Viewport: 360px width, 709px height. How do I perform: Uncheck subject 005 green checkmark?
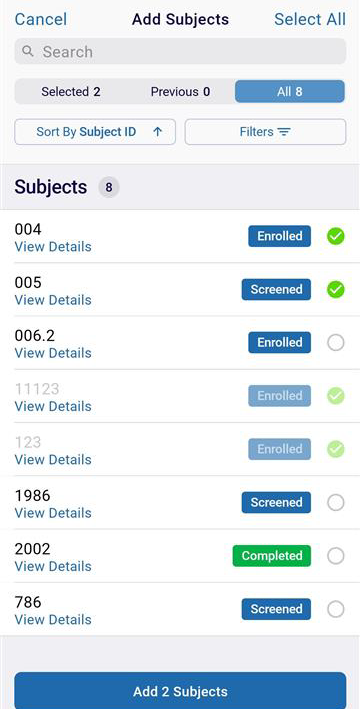pyautogui.click(x=336, y=289)
